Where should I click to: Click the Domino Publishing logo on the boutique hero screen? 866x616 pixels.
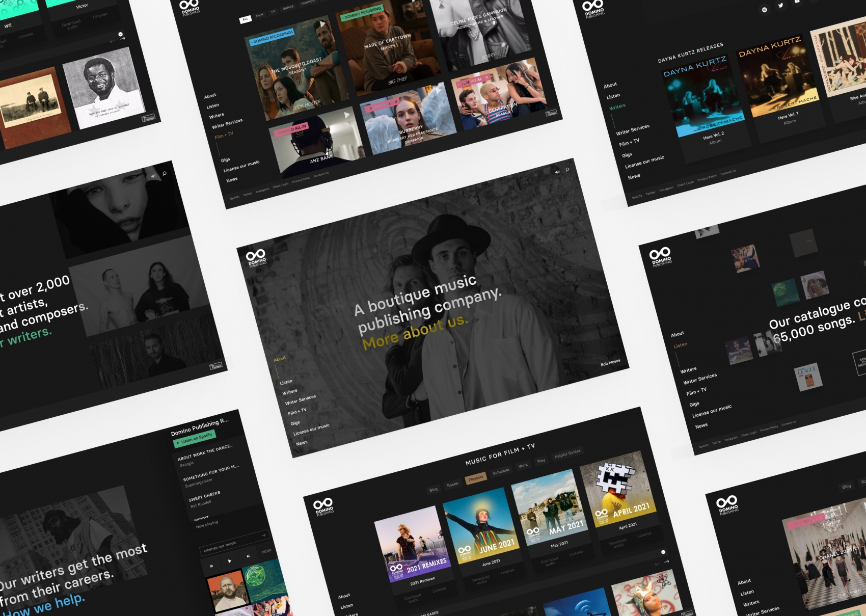click(x=256, y=258)
